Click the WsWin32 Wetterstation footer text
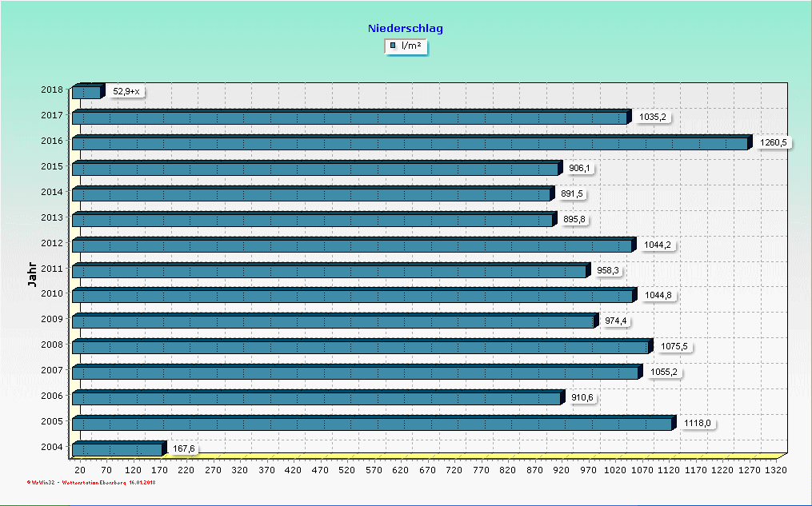Image resolution: width=812 pixels, height=506 pixels. (91, 483)
